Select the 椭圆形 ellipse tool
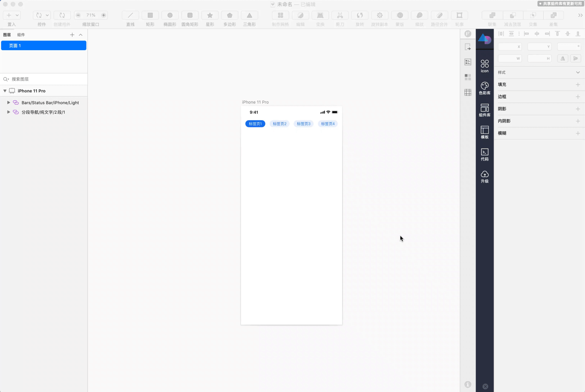Screen dimensions: 585x392 [x=170, y=15]
